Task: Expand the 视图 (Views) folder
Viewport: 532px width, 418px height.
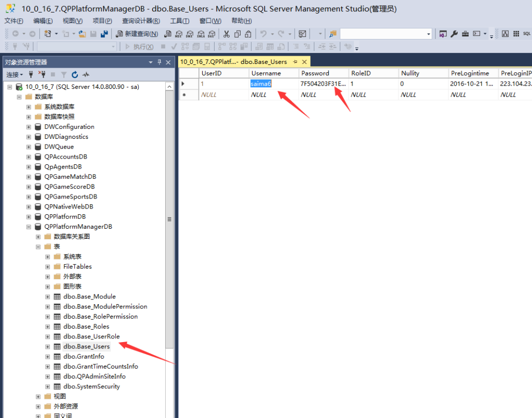Action: point(38,397)
